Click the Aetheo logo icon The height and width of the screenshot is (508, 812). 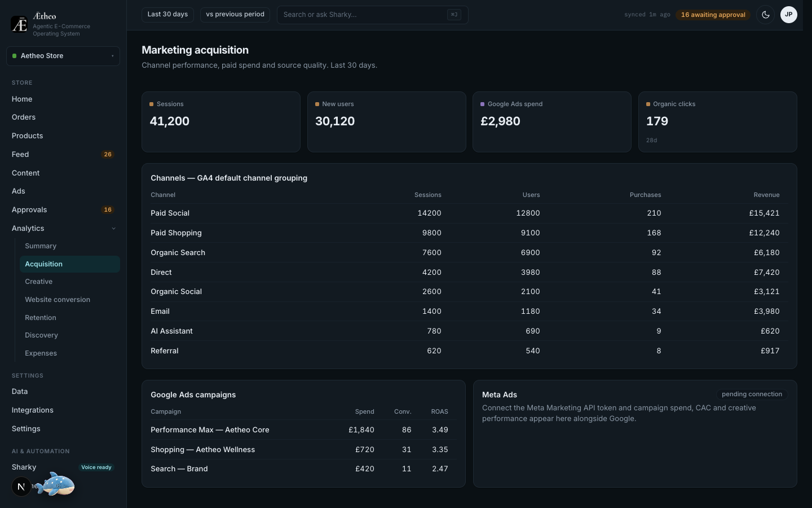click(x=19, y=24)
